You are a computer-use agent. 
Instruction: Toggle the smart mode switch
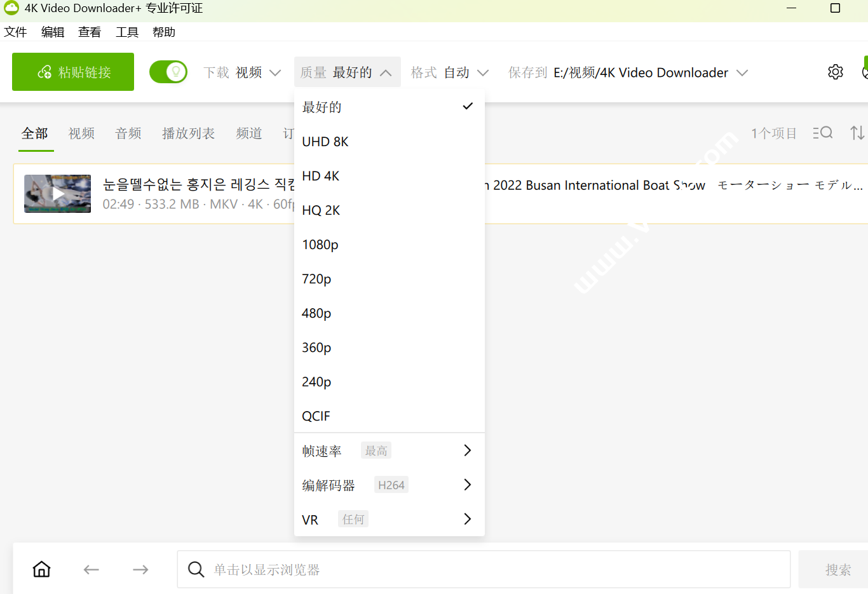click(x=168, y=72)
